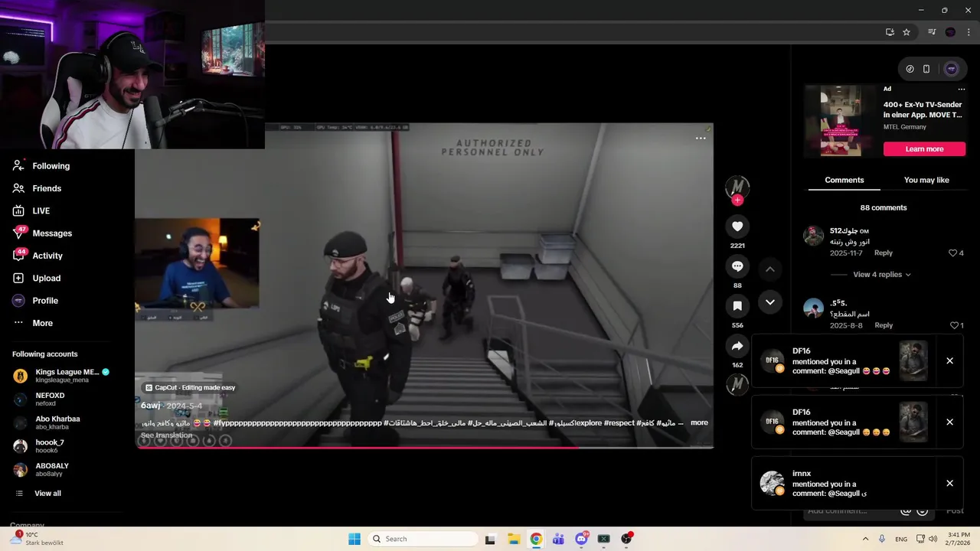Image resolution: width=980 pixels, height=551 pixels.
Task: Click Learn more on the MTEL ad
Action: click(x=924, y=149)
